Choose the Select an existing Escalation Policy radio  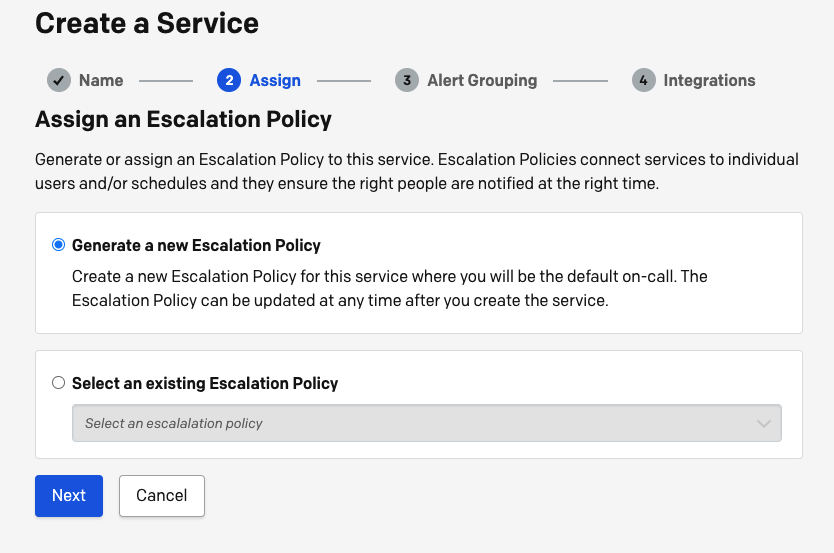tap(59, 383)
